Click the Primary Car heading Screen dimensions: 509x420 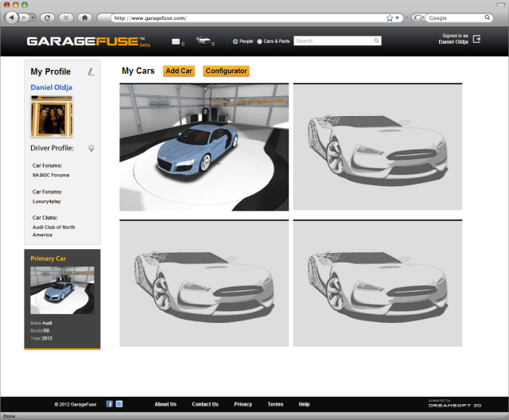tap(48, 259)
